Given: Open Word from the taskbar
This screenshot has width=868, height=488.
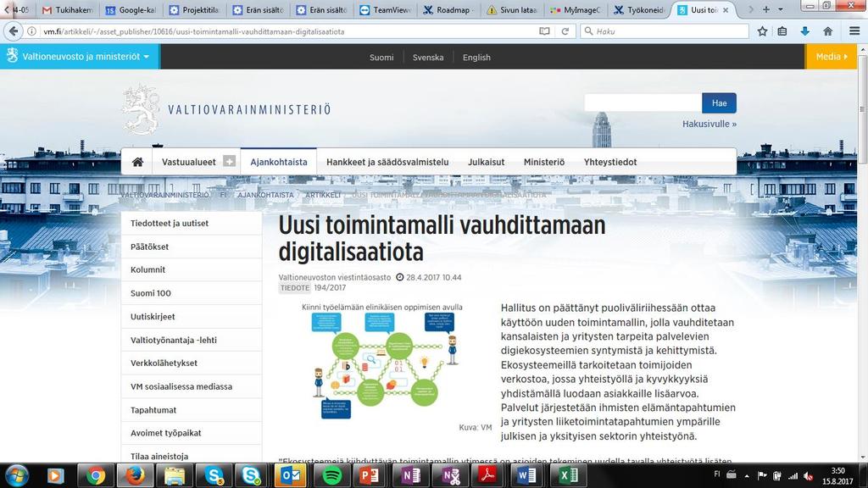Looking at the screenshot, I should tap(526, 476).
